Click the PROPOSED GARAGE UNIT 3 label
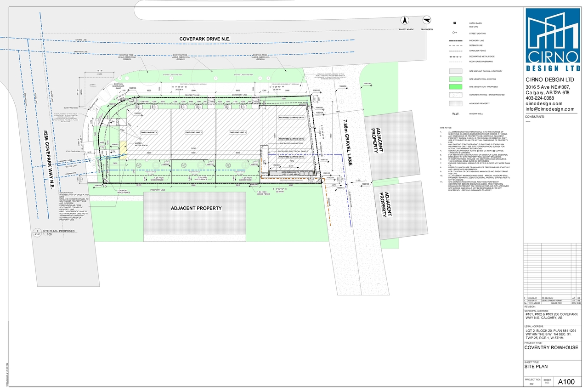 click(x=292, y=157)
